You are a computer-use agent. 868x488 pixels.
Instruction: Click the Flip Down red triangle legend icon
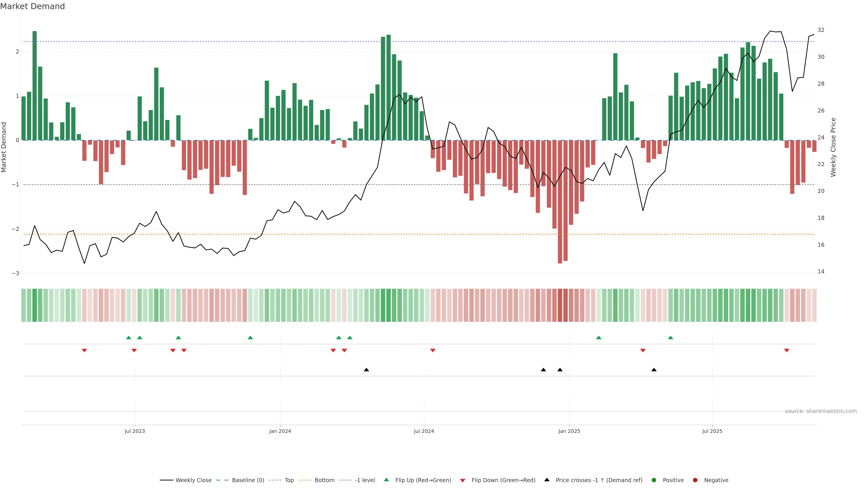[463, 480]
